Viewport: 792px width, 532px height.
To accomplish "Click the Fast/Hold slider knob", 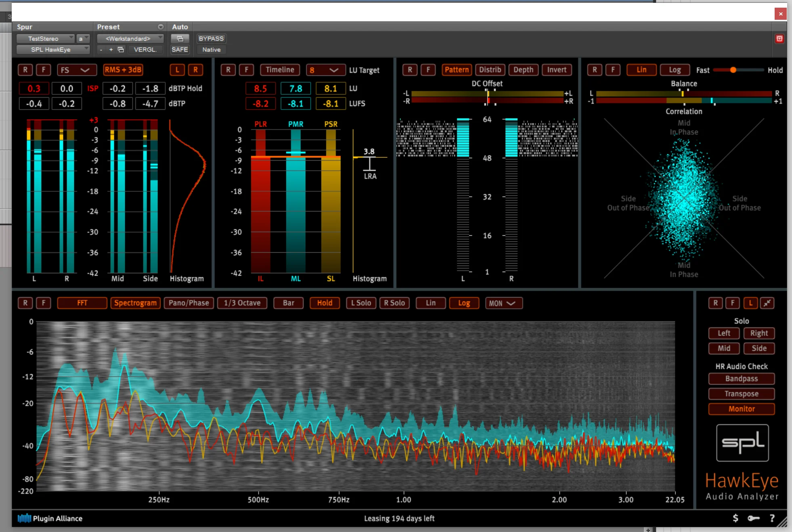I will (x=733, y=70).
